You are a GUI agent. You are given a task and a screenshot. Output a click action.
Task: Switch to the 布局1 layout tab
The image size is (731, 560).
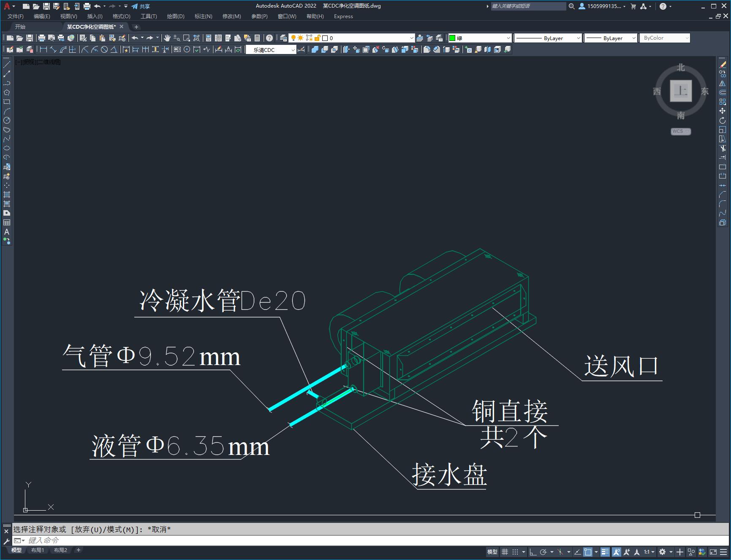(38, 550)
